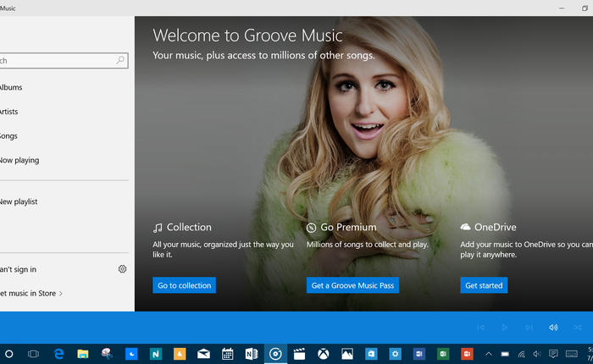
Task: Open Mail from the taskbar
Action: pyautogui.click(x=203, y=354)
